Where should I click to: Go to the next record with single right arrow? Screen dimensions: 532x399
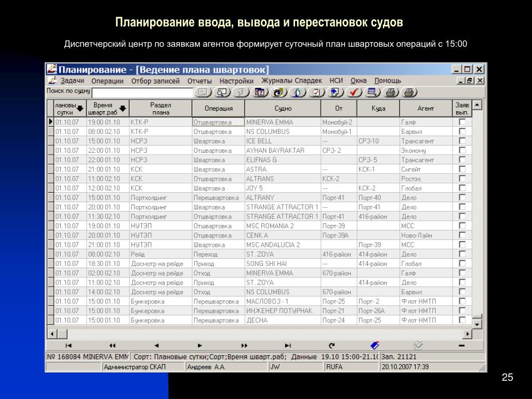click(200, 345)
